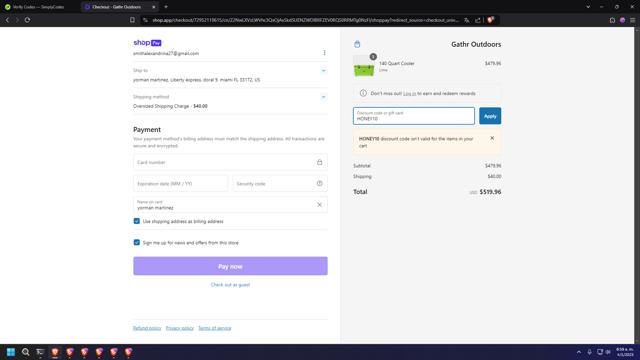Screen dimensions: 640x360
Task: Close the Checkout - Gathr Outdoors tab
Action: pyautogui.click(x=153, y=7)
